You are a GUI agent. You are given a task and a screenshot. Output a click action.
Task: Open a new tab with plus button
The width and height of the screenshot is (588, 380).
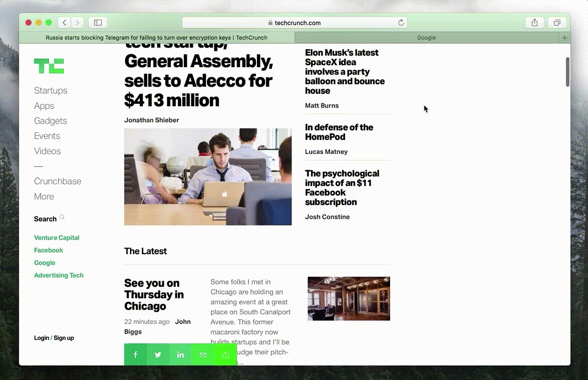[x=564, y=38]
